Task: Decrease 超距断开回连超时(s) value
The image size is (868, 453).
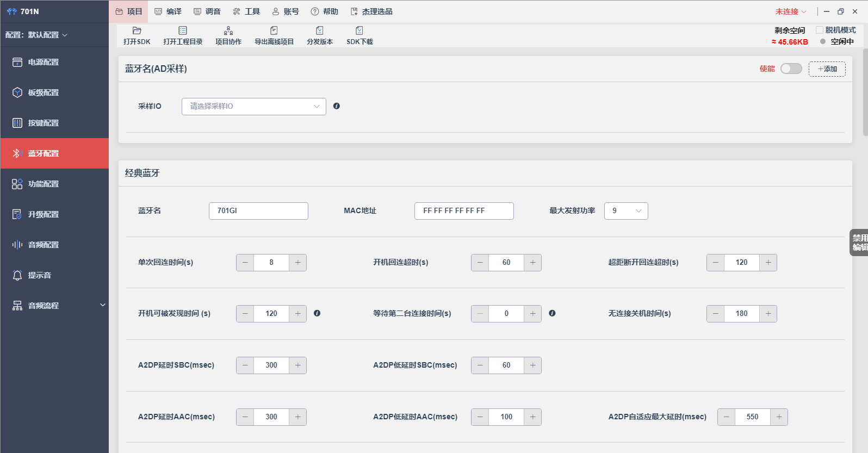Action: pyautogui.click(x=716, y=263)
